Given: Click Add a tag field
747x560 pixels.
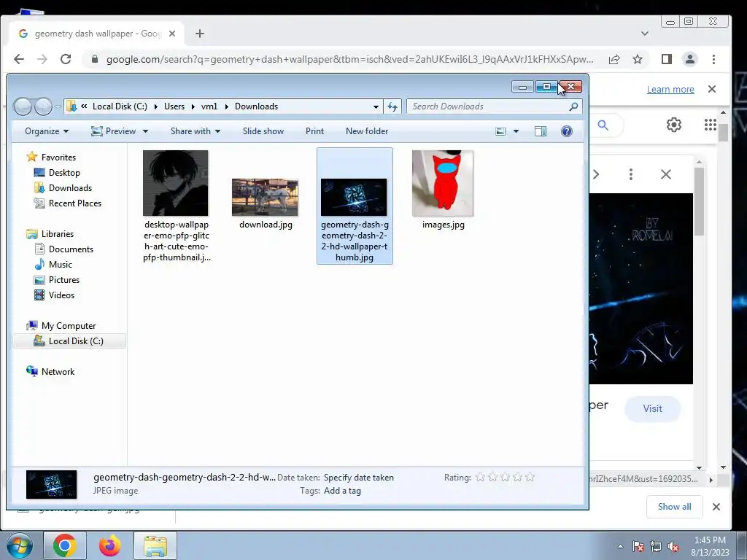Looking at the screenshot, I should click(x=342, y=491).
